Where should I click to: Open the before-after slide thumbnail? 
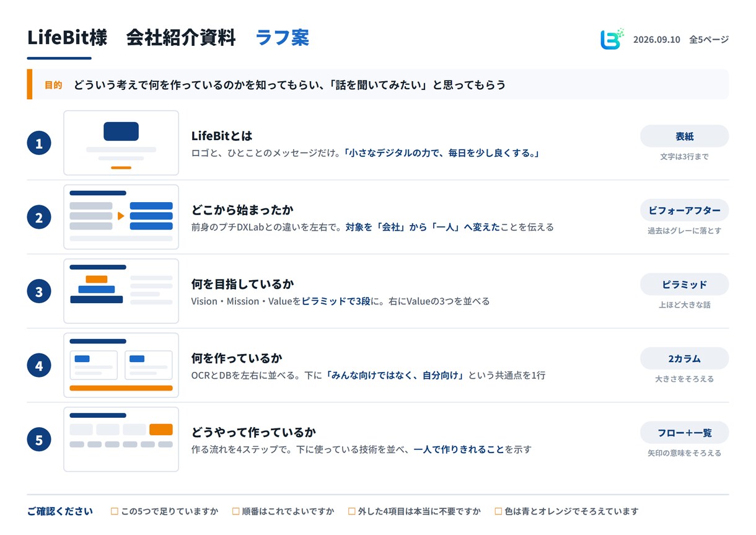tap(121, 217)
